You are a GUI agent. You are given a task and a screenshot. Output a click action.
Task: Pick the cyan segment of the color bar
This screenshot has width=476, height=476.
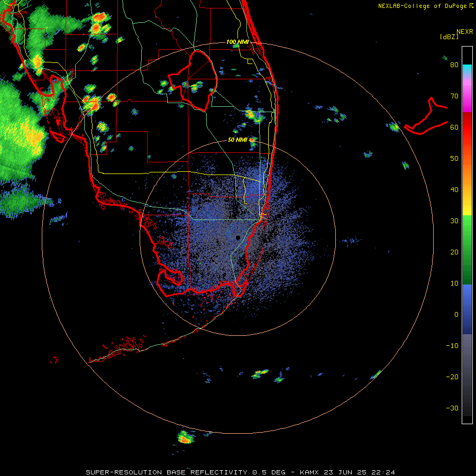click(x=467, y=69)
